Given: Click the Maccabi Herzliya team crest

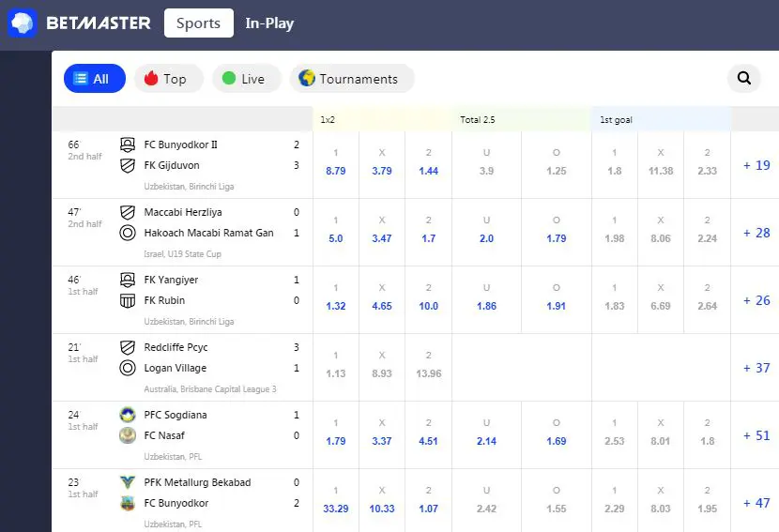Looking at the screenshot, I should tap(128, 212).
